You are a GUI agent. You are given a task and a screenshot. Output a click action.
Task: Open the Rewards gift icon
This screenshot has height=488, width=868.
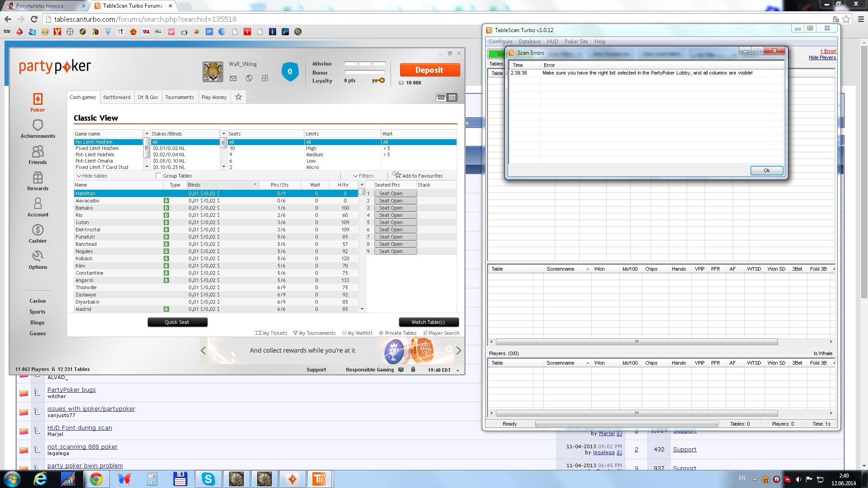click(38, 178)
